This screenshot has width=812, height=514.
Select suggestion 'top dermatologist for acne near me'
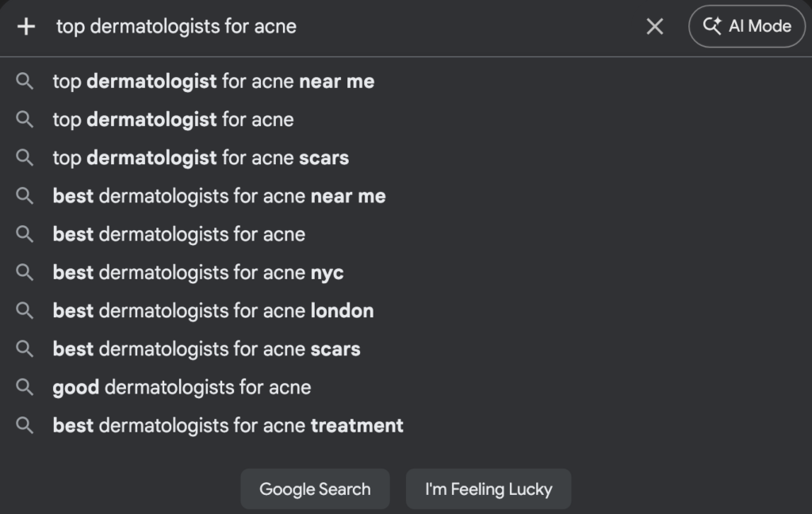point(213,81)
